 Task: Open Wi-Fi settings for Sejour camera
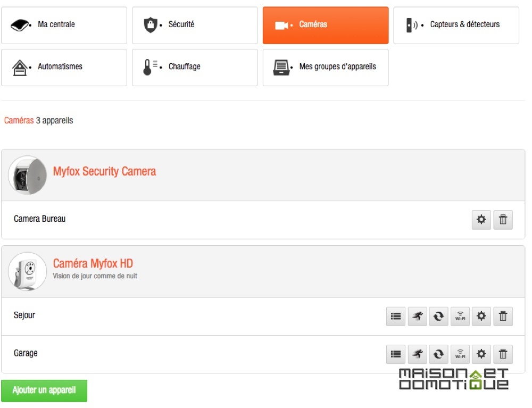coord(460,317)
